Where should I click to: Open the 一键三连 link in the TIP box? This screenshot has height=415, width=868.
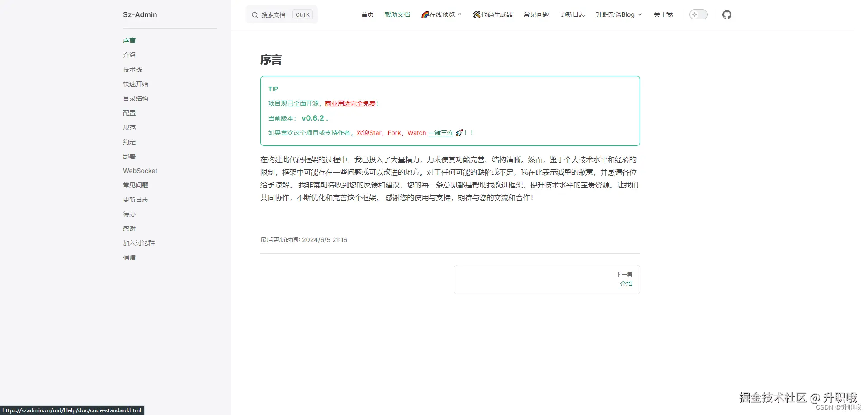pos(441,133)
